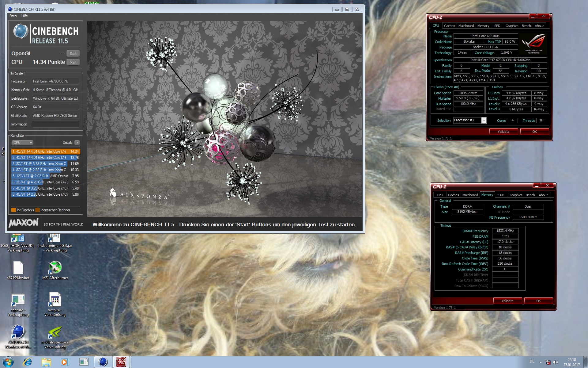Start the OpenGL benchmark
The image size is (588, 368).
click(73, 53)
